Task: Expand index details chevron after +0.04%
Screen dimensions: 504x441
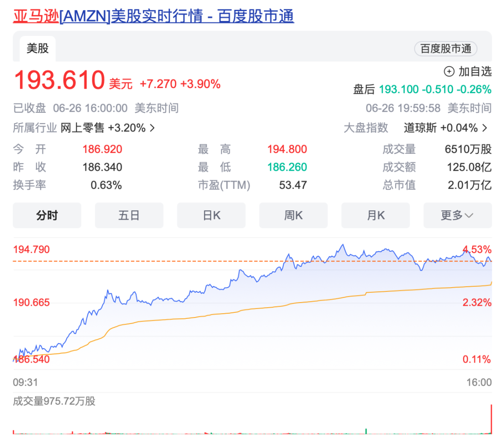Action: (485, 128)
